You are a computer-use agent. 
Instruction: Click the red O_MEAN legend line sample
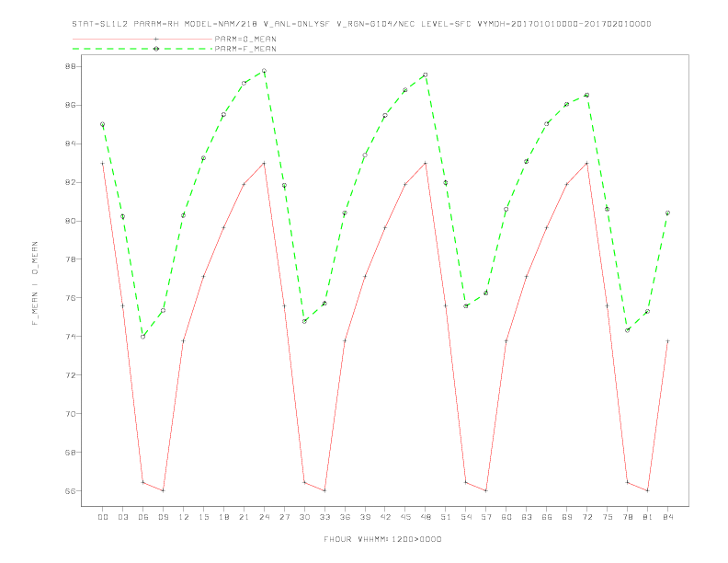(142, 39)
